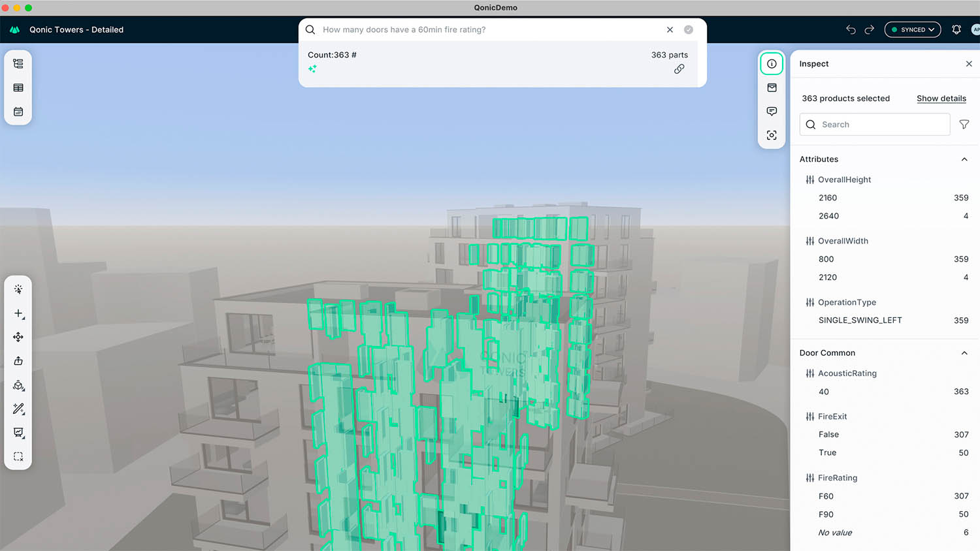Open the table view from left sidebar

[x=18, y=87]
